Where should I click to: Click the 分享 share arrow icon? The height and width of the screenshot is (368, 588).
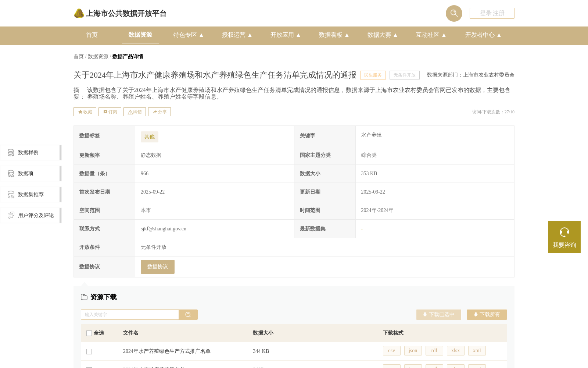155,112
